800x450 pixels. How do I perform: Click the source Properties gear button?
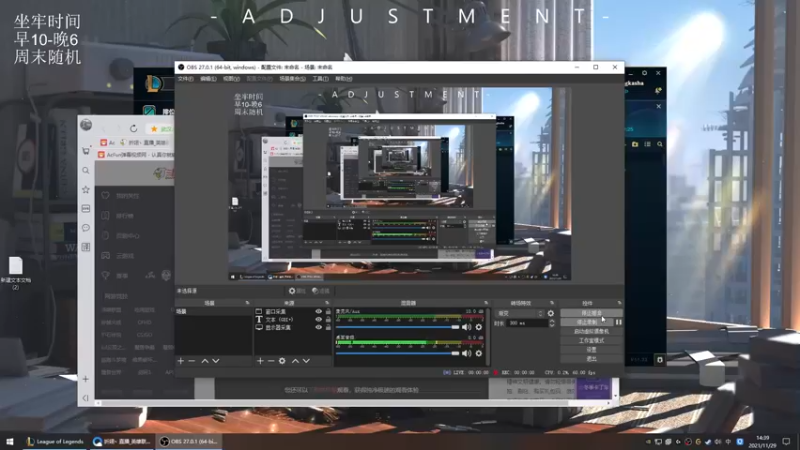coord(297,291)
